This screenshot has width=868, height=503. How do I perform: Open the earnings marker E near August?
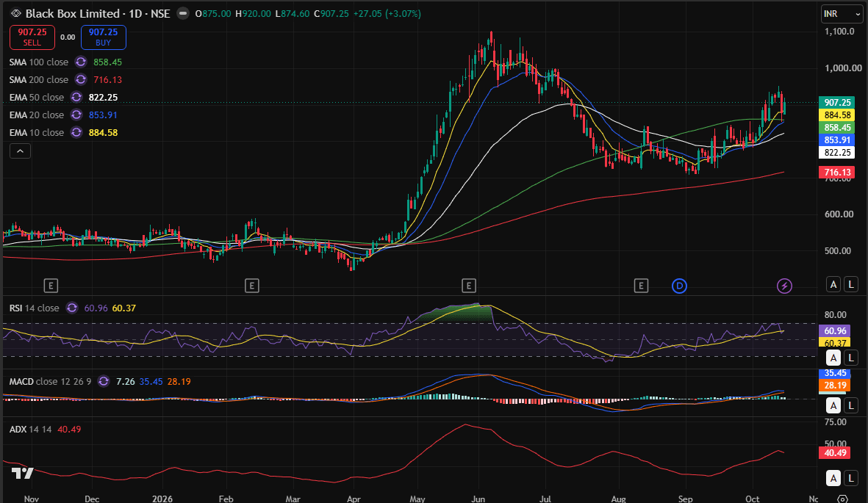[641, 286]
